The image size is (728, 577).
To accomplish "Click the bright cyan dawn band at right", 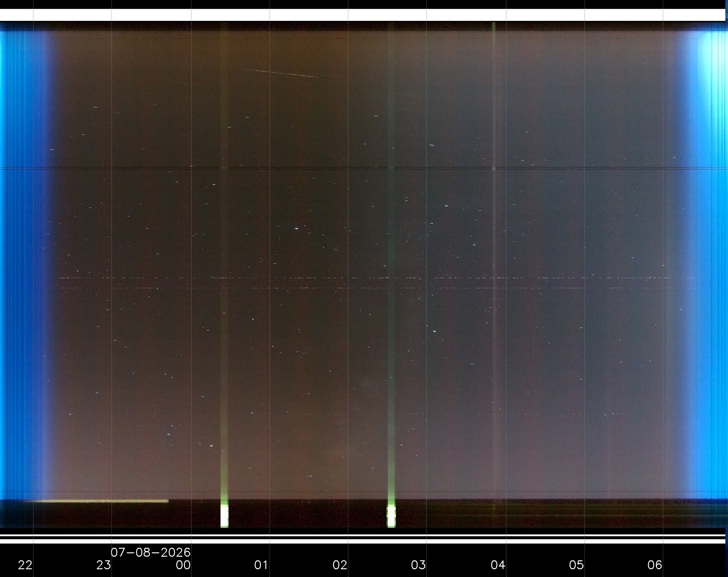I will [x=709, y=262].
